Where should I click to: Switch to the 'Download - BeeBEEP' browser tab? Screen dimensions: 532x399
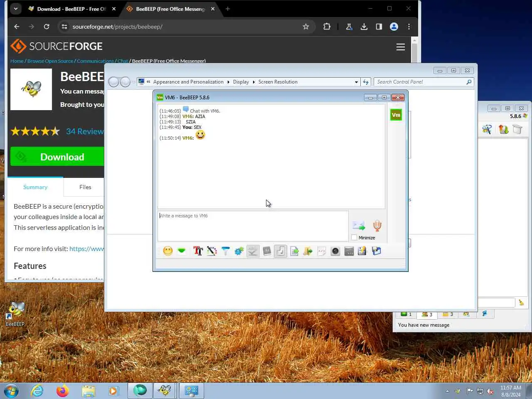point(72,9)
